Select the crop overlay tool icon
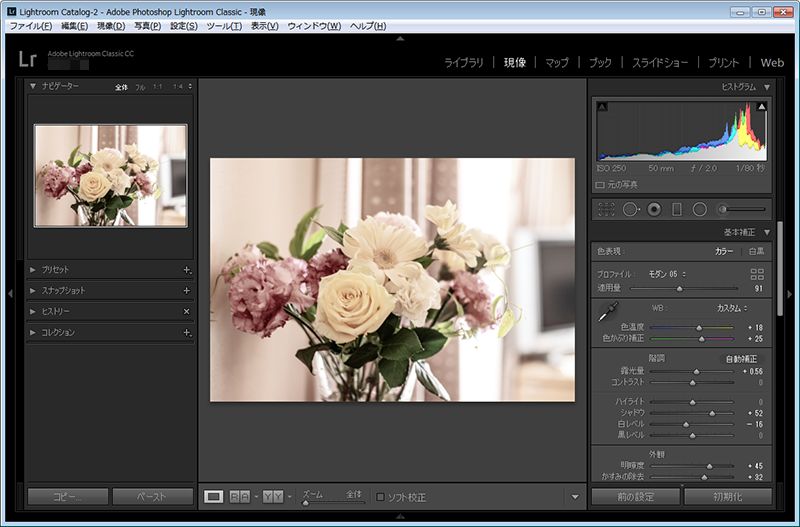The height and width of the screenshot is (527, 800). tap(605, 209)
